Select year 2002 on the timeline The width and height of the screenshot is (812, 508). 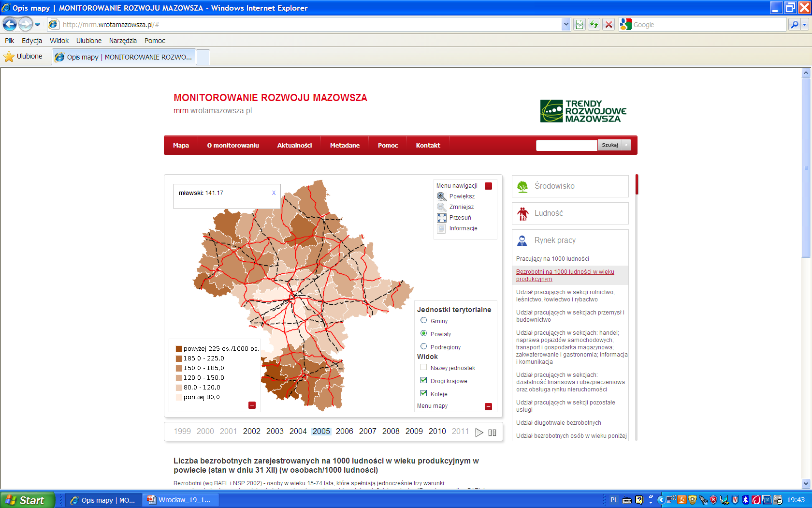251,431
